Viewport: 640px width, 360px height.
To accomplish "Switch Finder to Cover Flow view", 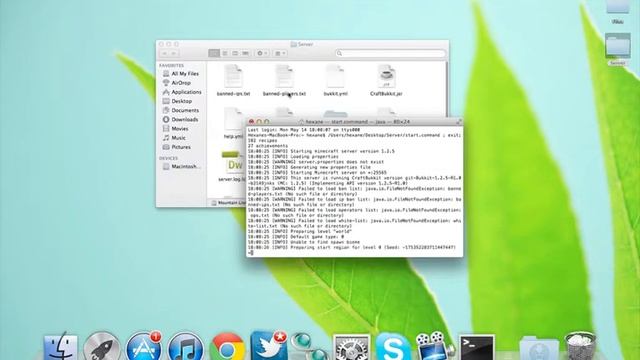I will pos(245,53).
